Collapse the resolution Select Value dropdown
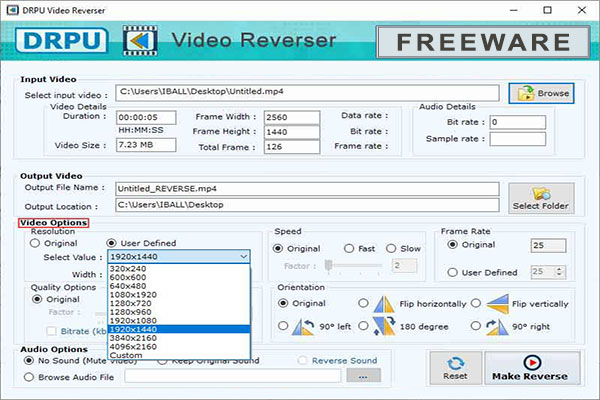 (243, 256)
